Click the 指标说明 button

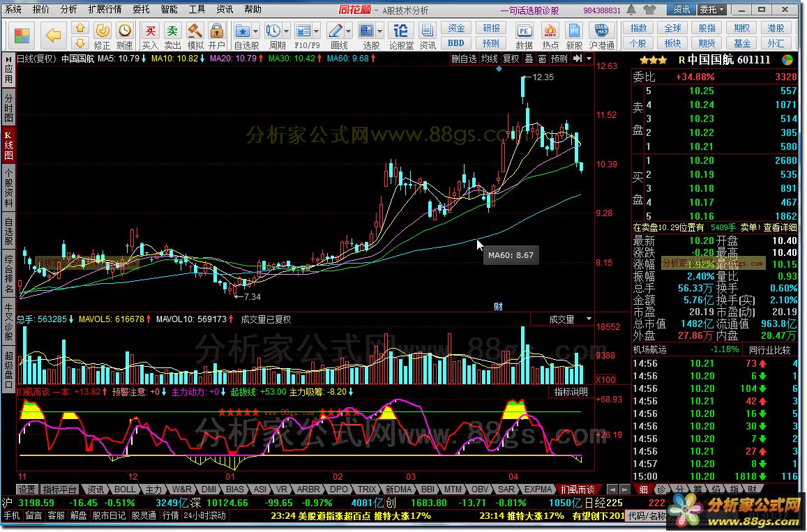click(571, 392)
